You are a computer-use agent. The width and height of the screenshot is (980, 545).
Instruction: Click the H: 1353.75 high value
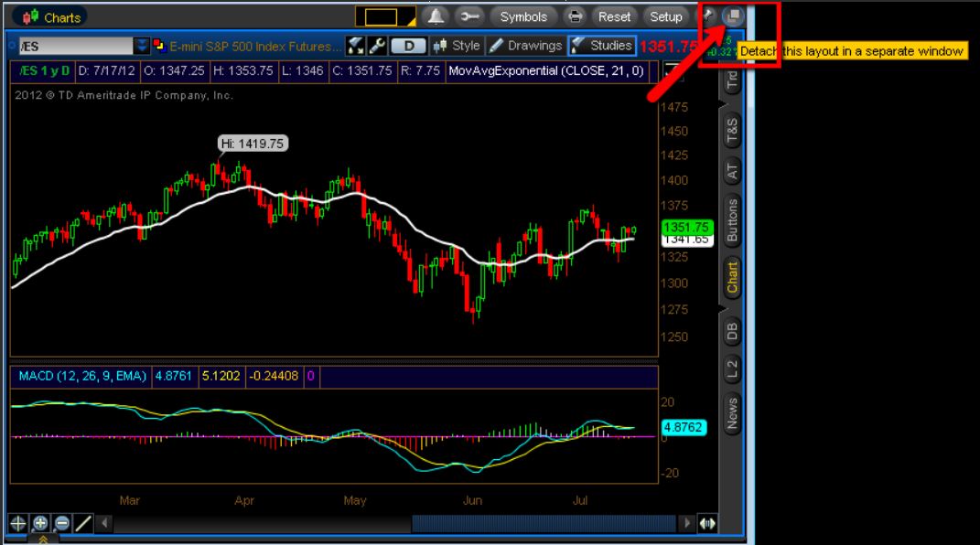pyautogui.click(x=243, y=71)
